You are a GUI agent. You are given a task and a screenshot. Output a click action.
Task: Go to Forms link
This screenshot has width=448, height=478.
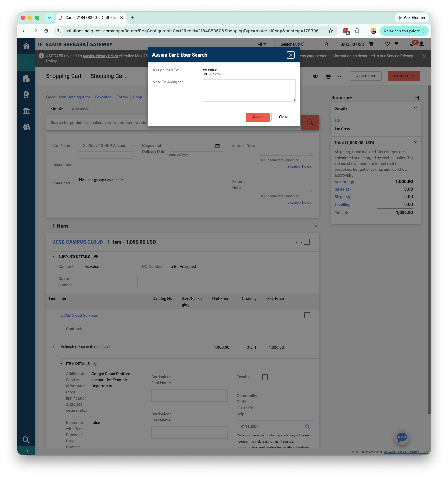tap(122, 97)
